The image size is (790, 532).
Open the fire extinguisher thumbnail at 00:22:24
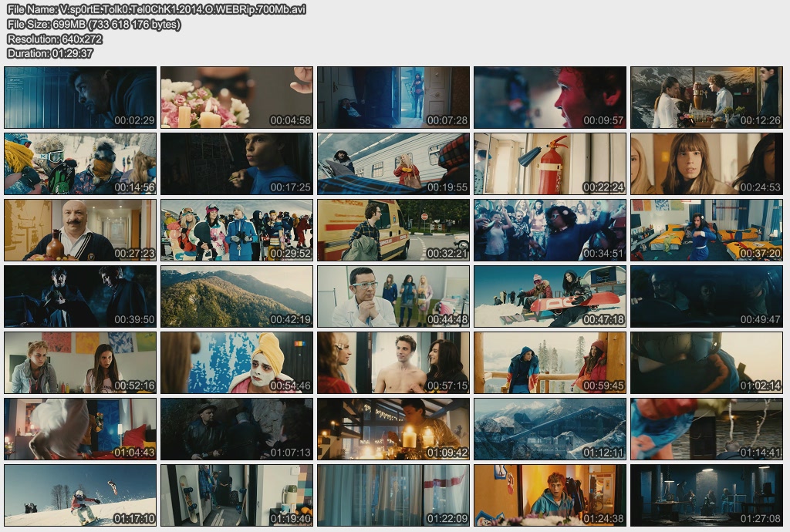coord(549,163)
